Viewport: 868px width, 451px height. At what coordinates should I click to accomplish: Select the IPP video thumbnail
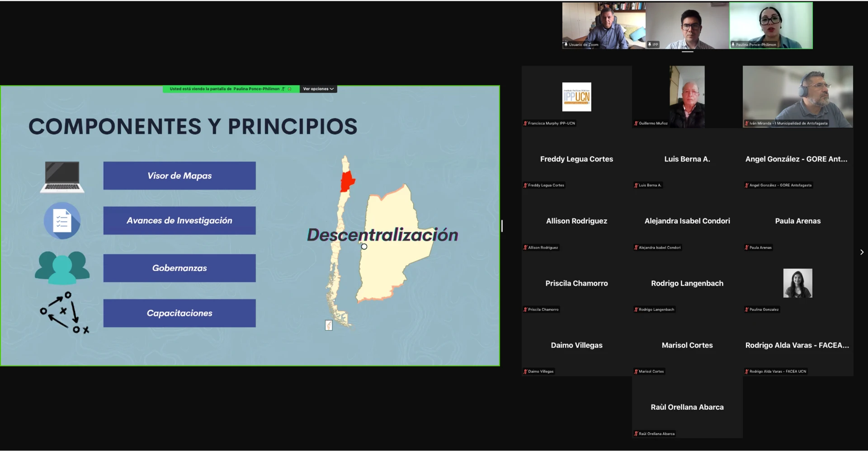coord(687,25)
